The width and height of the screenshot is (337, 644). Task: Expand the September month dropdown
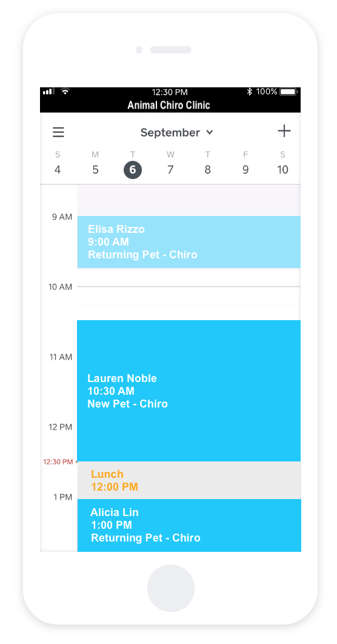point(177,132)
